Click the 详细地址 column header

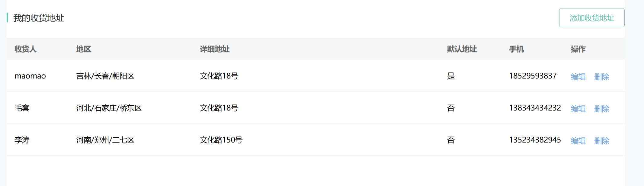point(215,49)
